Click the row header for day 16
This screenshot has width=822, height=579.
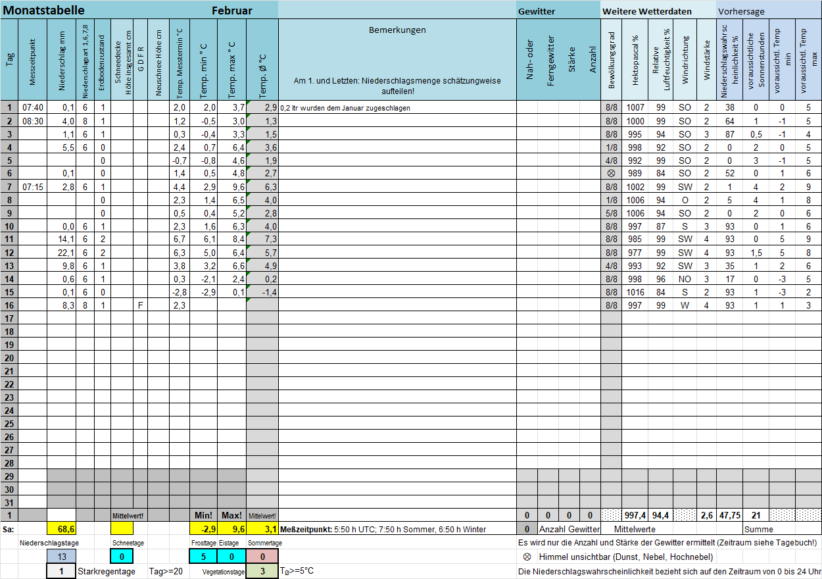point(9,305)
